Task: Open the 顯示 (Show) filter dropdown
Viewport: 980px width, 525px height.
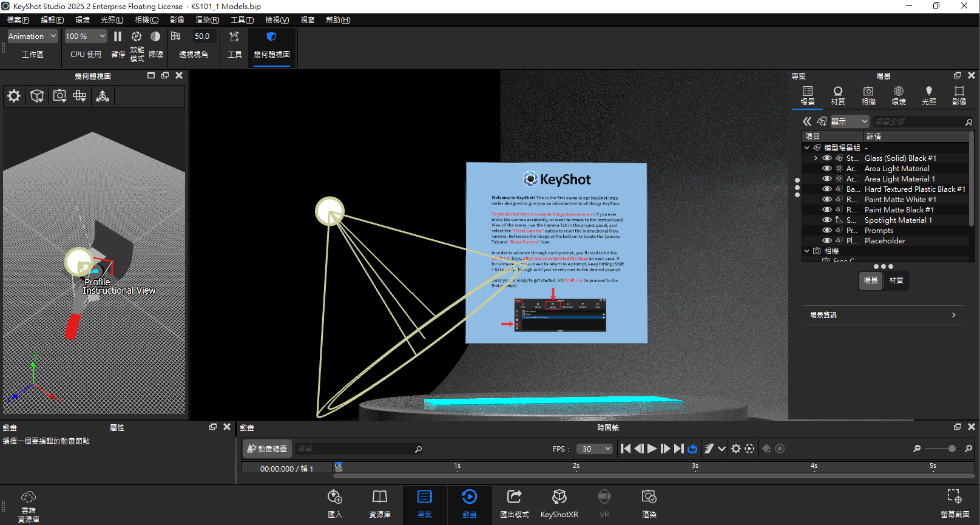Action: tap(849, 121)
